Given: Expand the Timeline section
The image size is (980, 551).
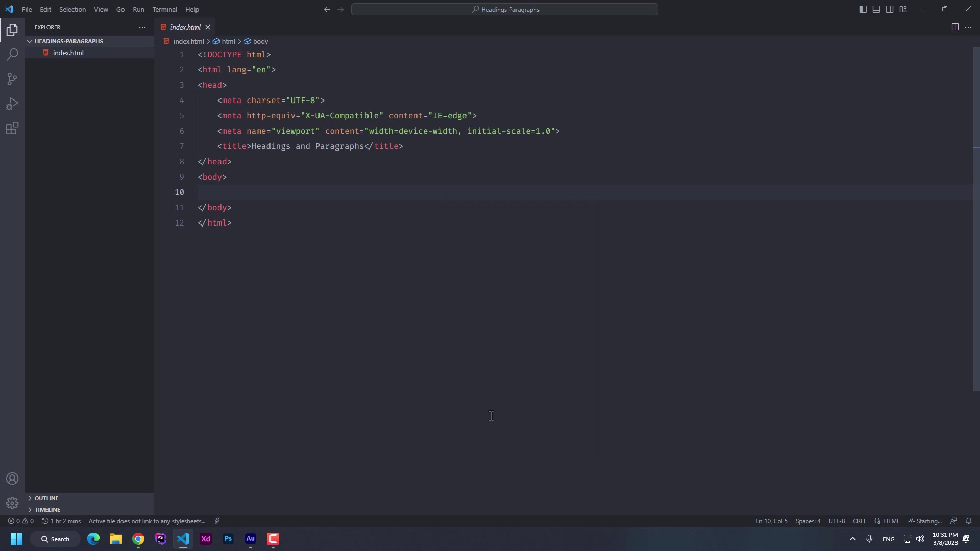Looking at the screenshot, I should [x=47, y=510].
